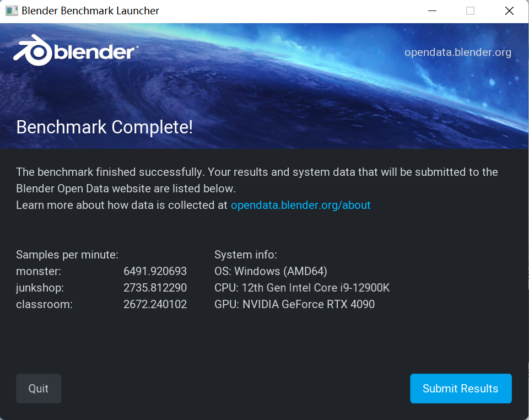Screen dimensions: 529x420
Task: Click the monster benchmark label
Action: (39, 271)
